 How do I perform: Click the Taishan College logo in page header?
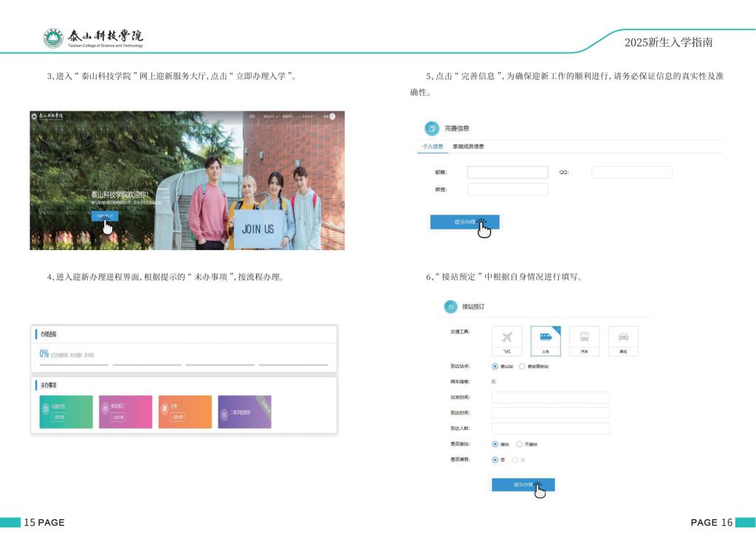(x=53, y=38)
